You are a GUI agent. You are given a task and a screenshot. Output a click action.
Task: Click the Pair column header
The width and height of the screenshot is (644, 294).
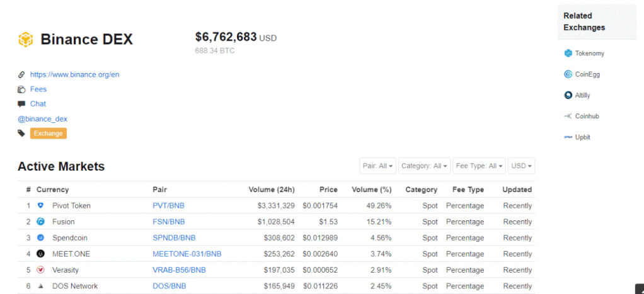point(160,189)
